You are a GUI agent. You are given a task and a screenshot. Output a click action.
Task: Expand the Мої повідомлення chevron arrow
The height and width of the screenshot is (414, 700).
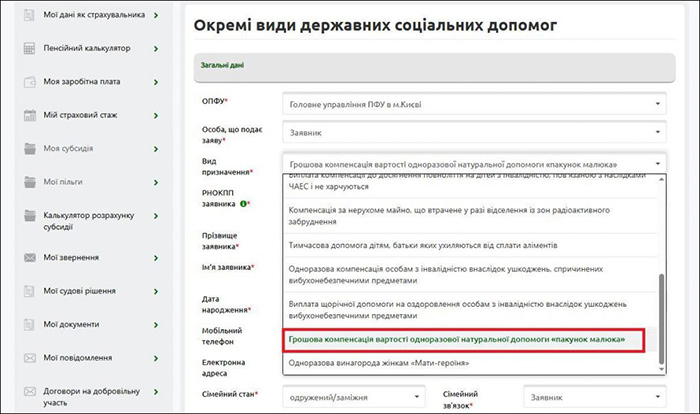156,359
